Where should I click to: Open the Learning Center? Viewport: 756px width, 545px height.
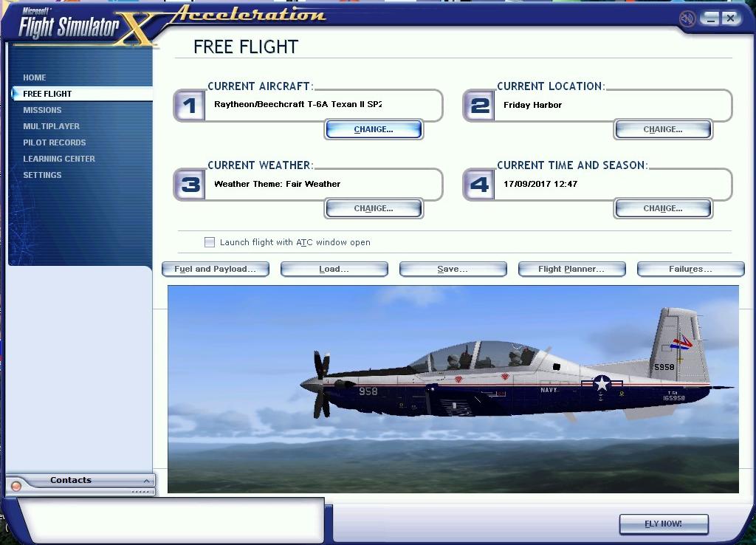coord(59,159)
